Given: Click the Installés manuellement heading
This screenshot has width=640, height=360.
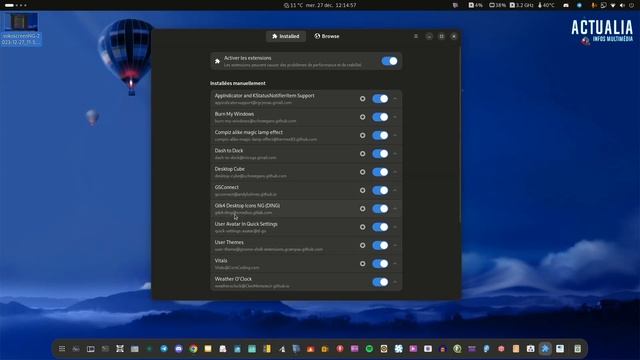Looking at the screenshot, I should click(238, 83).
